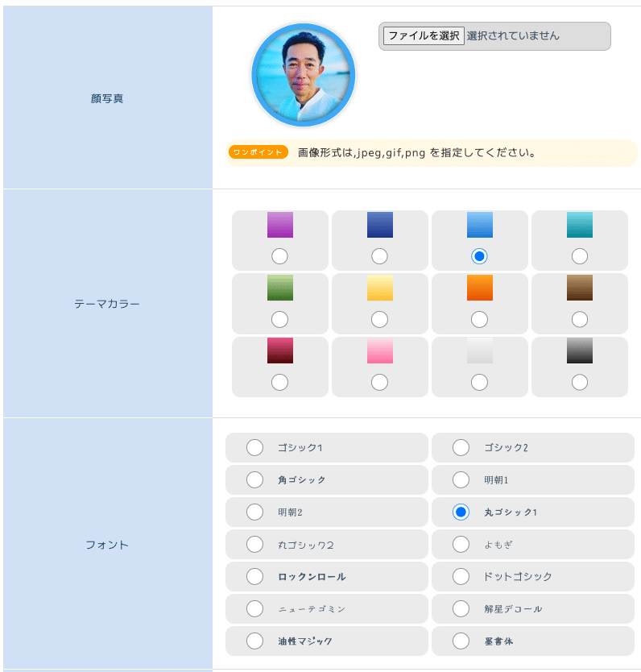Viewport: 641px width, 672px height.
Task: Click the pink color swatch
Action: click(x=380, y=351)
